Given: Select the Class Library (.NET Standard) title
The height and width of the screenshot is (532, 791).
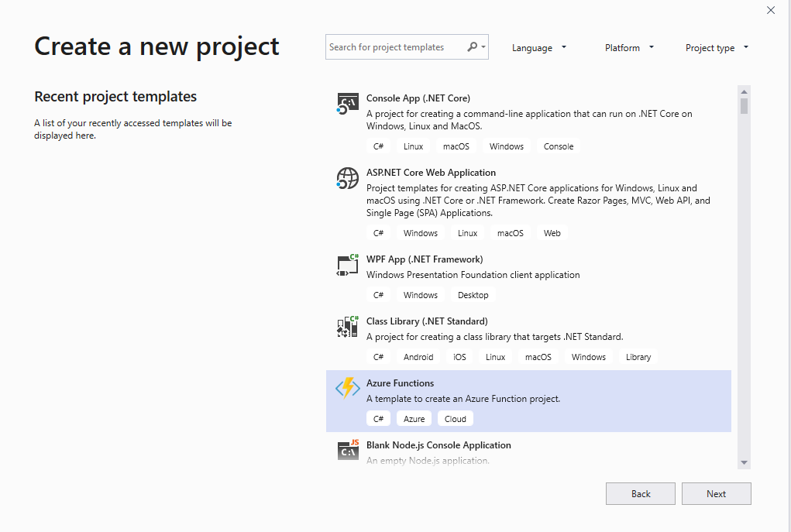Looking at the screenshot, I should (427, 321).
